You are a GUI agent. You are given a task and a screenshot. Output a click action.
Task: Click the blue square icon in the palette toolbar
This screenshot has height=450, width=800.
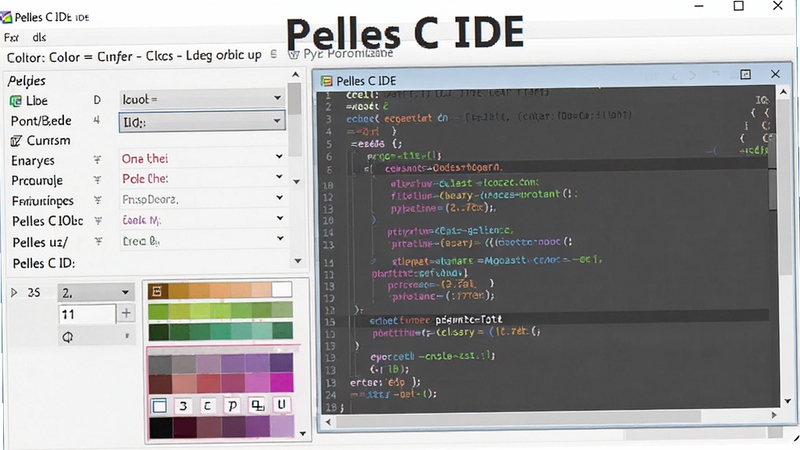tap(160, 406)
